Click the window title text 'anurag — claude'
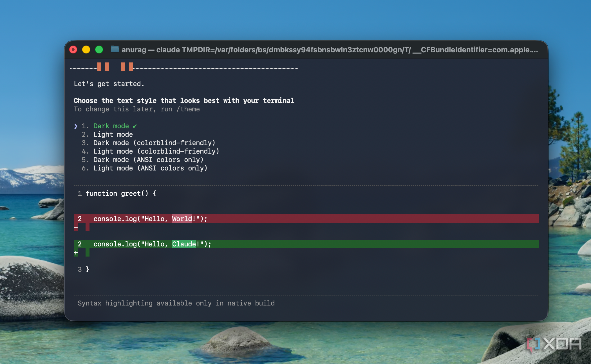The width and height of the screenshot is (591, 364). point(151,50)
